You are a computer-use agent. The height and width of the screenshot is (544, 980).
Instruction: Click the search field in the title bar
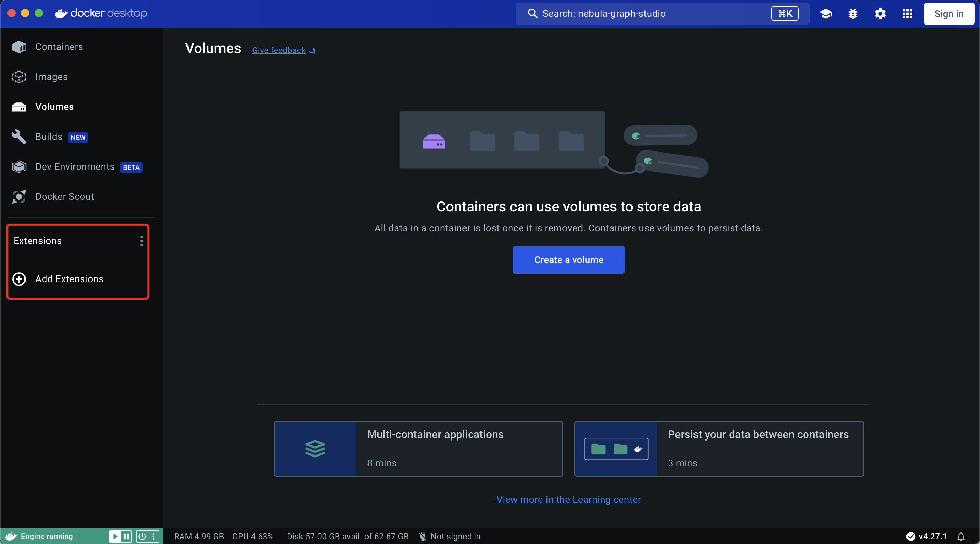click(x=662, y=13)
